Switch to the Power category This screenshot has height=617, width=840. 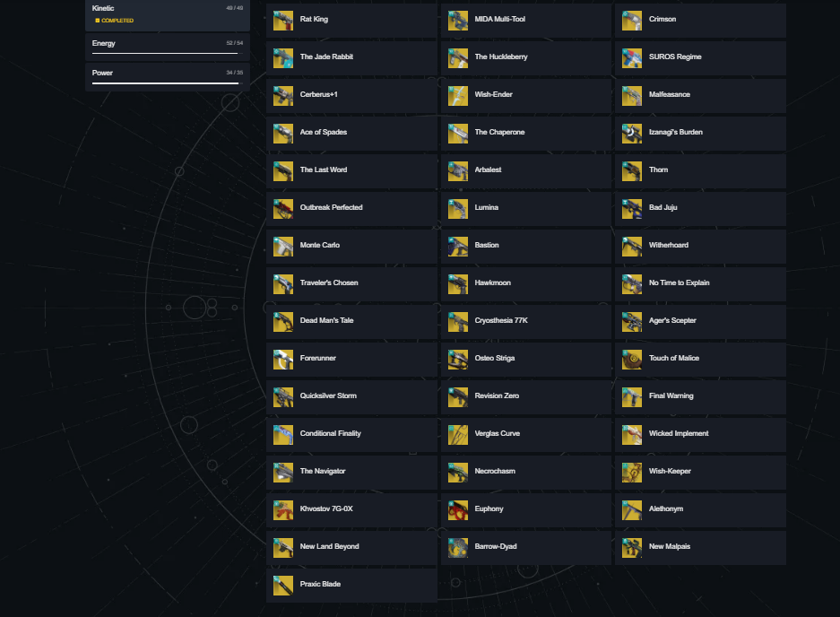coord(168,77)
